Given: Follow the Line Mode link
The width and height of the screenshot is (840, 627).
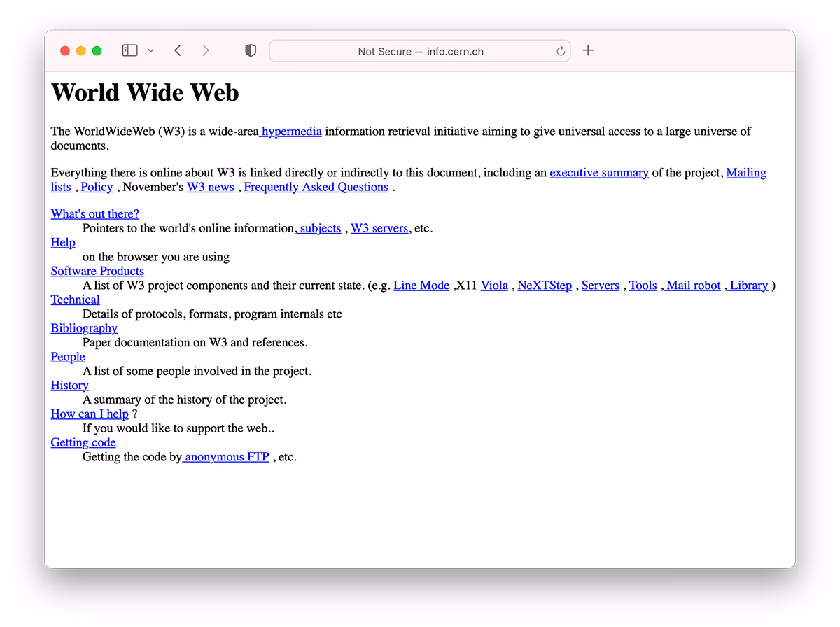Looking at the screenshot, I should coord(421,286).
